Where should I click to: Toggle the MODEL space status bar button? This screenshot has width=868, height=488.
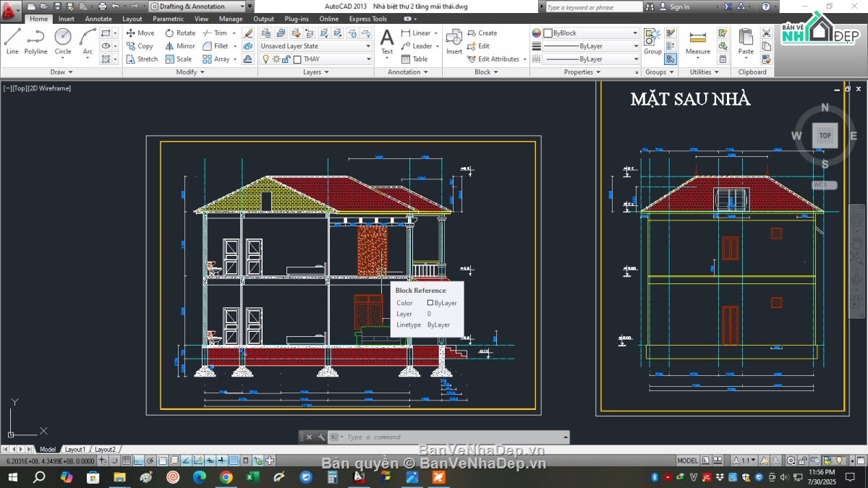(687, 461)
